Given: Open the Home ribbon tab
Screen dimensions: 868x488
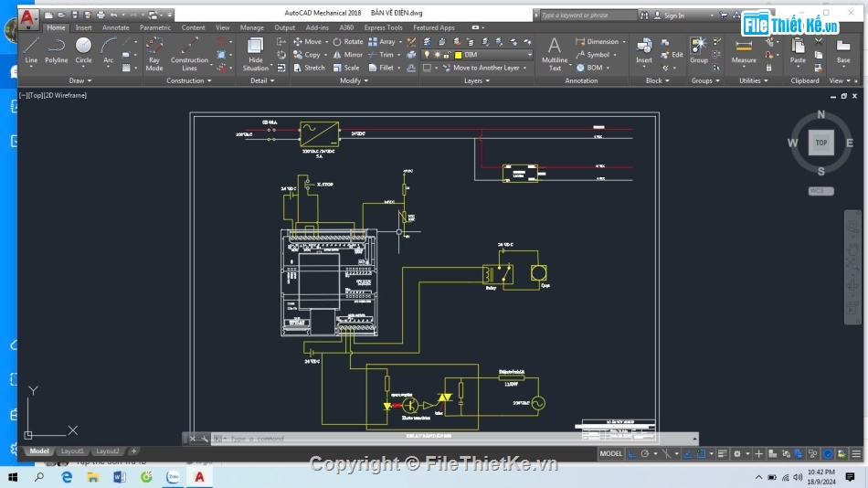Looking at the screenshot, I should click(56, 27).
